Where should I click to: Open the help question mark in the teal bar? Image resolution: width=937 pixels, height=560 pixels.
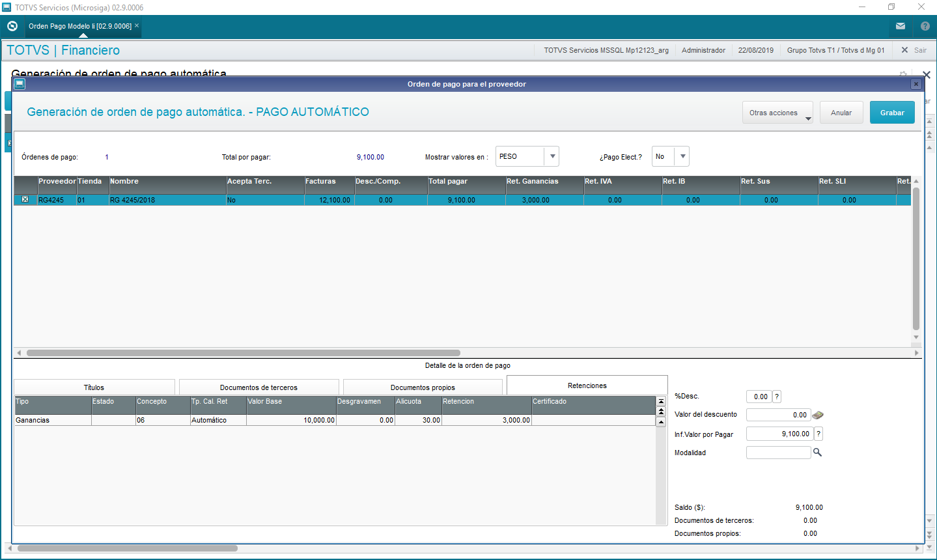[925, 26]
